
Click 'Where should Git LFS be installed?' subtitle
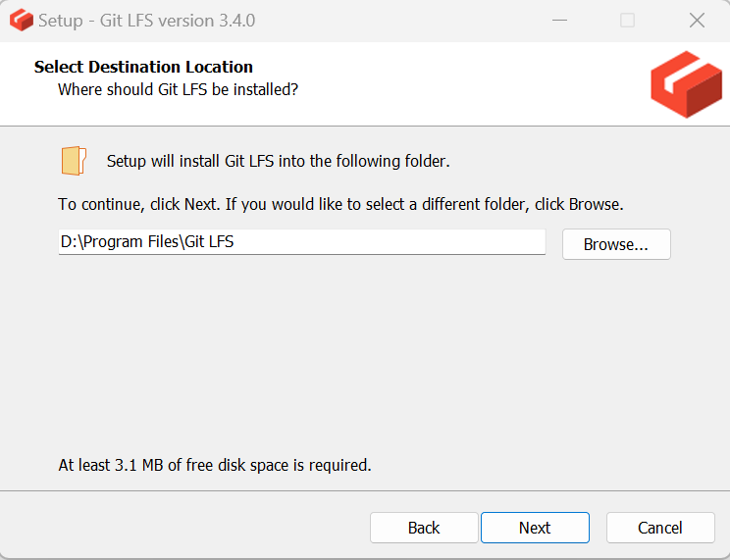click(x=178, y=89)
